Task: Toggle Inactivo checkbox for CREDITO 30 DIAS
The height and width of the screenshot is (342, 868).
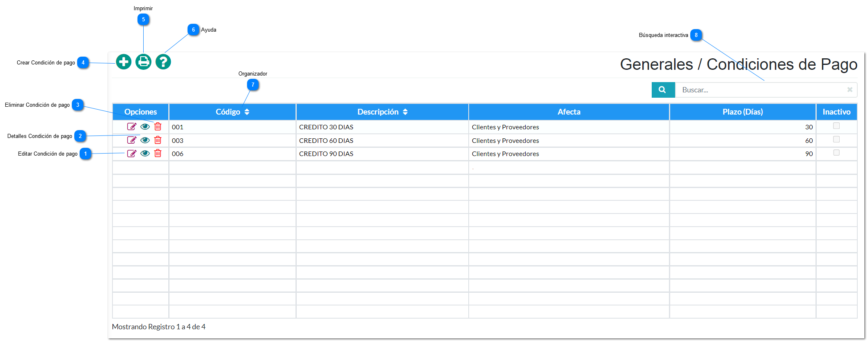Action: (836, 126)
